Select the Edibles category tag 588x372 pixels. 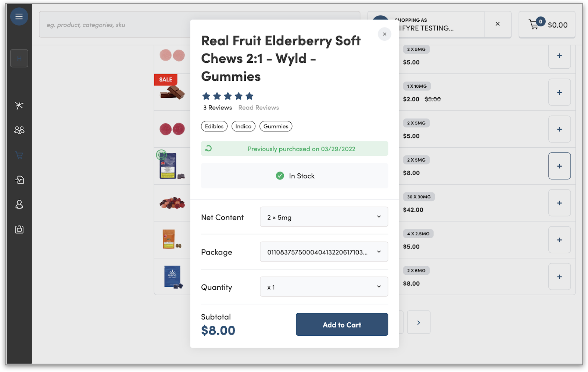pyautogui.click(x=214, y=126)
